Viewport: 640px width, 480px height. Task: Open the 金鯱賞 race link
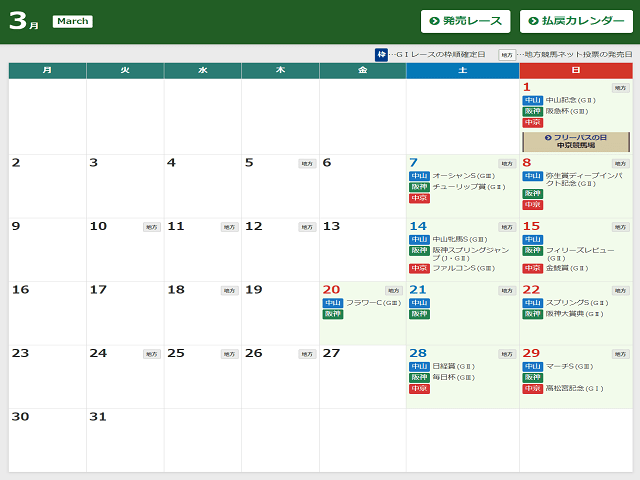[x=567, y=268]
